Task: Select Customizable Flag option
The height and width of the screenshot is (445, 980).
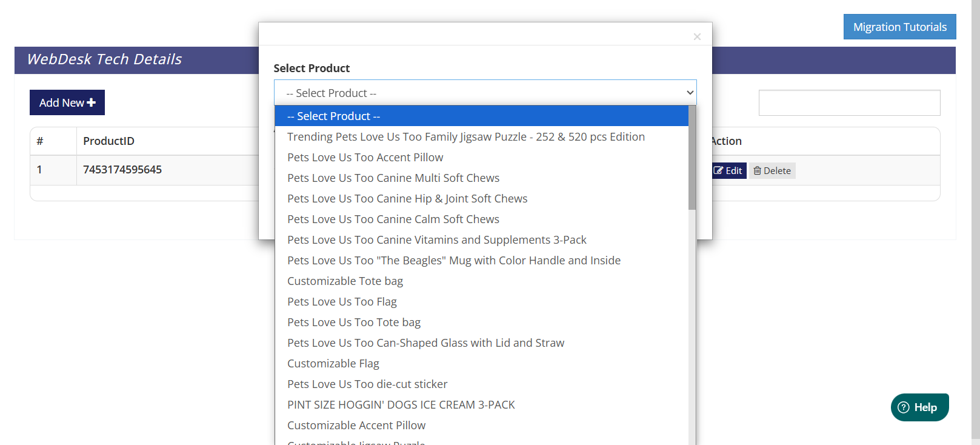Action: tap(481, 363)
